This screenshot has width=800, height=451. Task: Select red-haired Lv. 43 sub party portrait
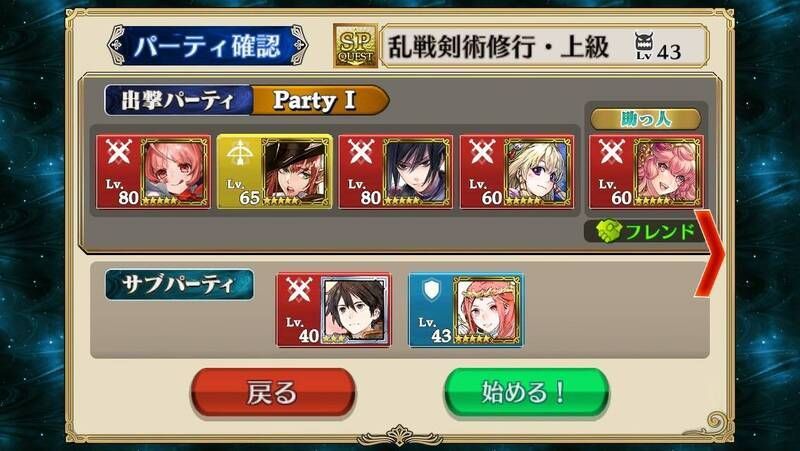click(x=487, y=310)
